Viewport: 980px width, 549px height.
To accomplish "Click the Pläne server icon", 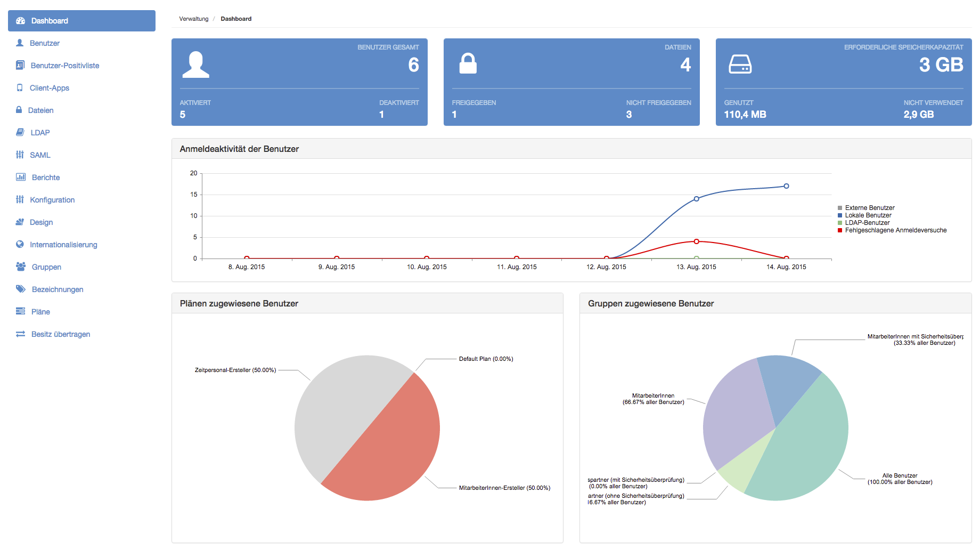I will point(20,311).
